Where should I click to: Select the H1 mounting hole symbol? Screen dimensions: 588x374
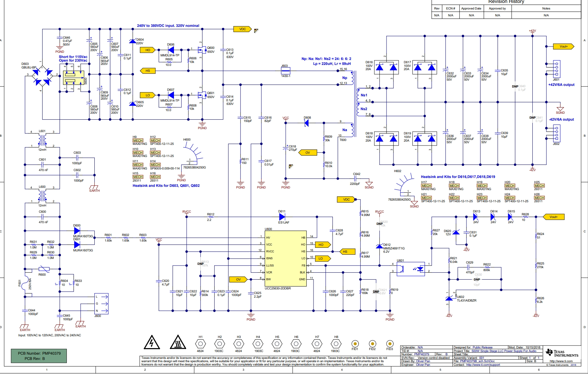pyautogui.click(x=200, y=344)
